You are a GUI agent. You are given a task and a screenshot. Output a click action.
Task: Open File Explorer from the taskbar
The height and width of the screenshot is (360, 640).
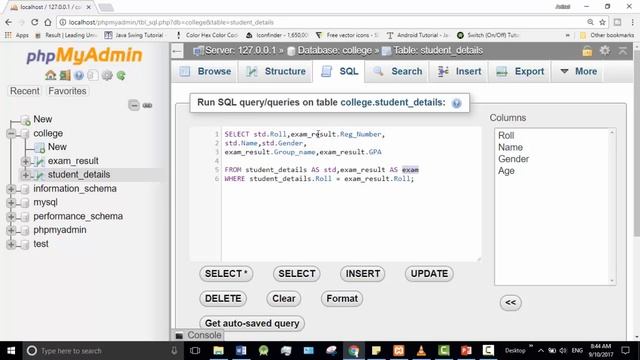pos(218,351)
